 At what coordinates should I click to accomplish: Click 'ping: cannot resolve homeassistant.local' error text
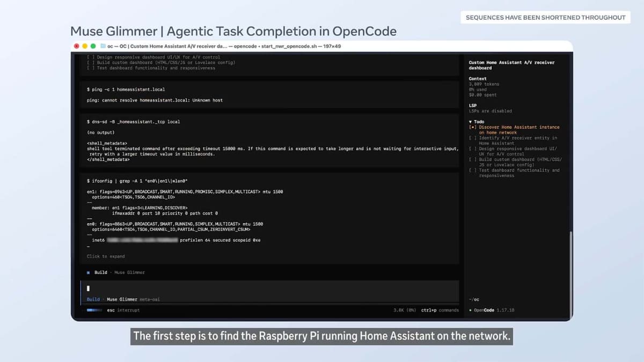click(x=155, y=100)
